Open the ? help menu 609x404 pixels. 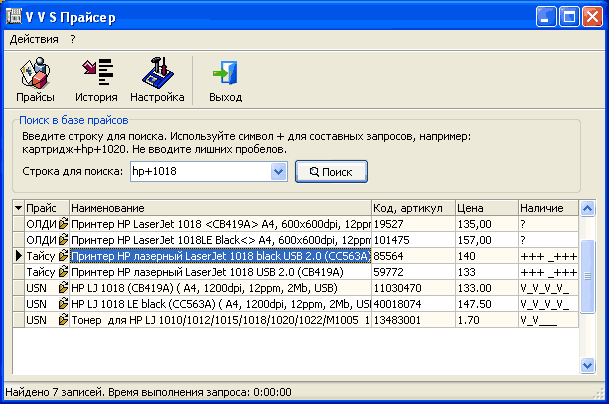[x=73, y=39]
